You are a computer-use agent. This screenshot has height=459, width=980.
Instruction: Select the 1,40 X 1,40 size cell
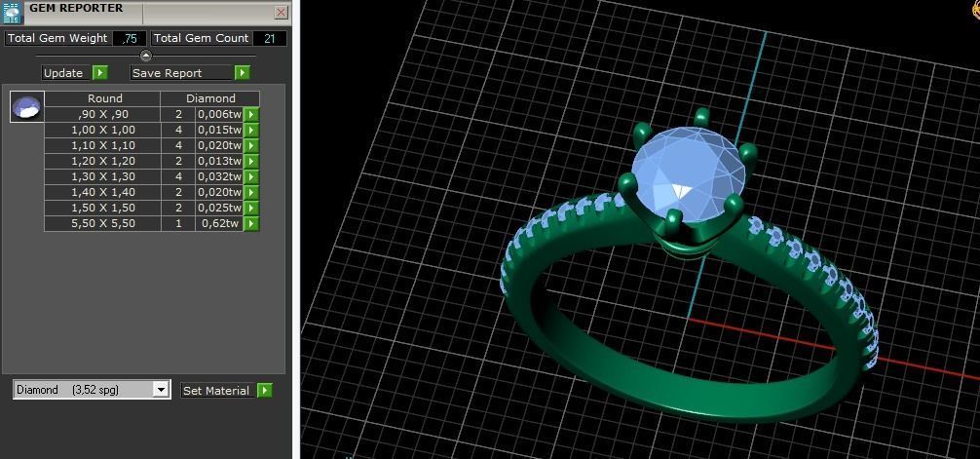[102, 193]
